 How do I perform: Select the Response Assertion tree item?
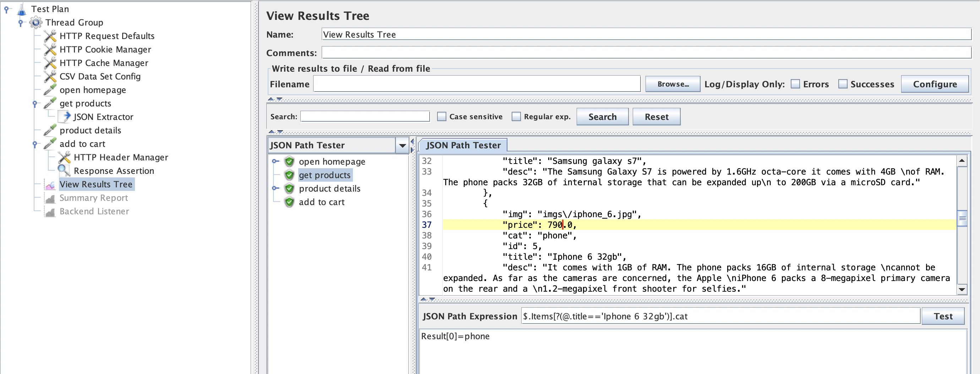[x=114, y=171]
